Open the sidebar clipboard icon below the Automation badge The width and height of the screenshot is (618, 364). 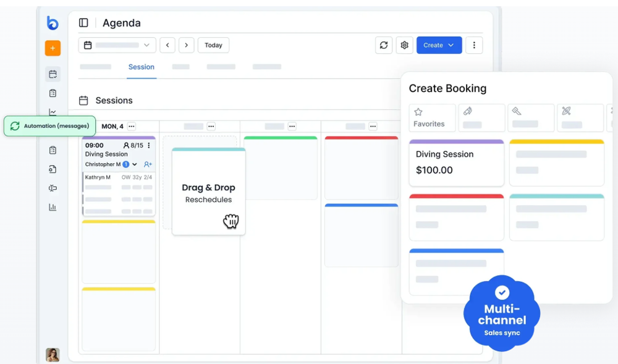[x=53, y=150]
